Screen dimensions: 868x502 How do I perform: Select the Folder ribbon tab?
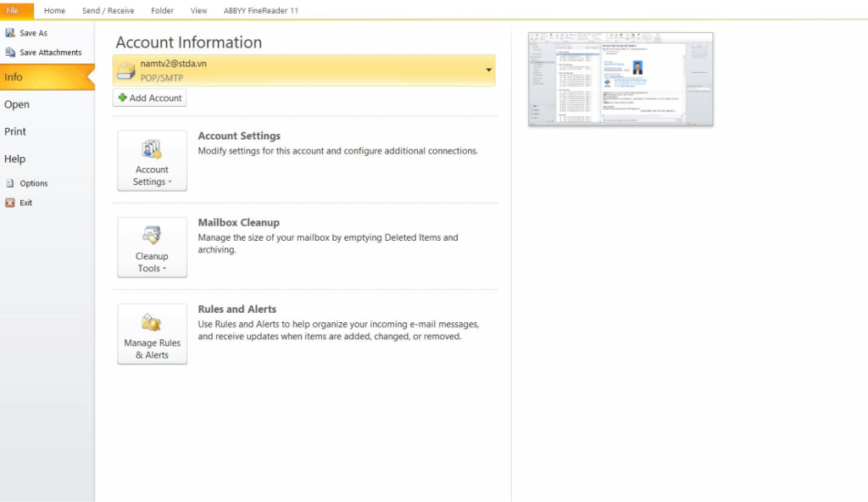tap(162, 11)
